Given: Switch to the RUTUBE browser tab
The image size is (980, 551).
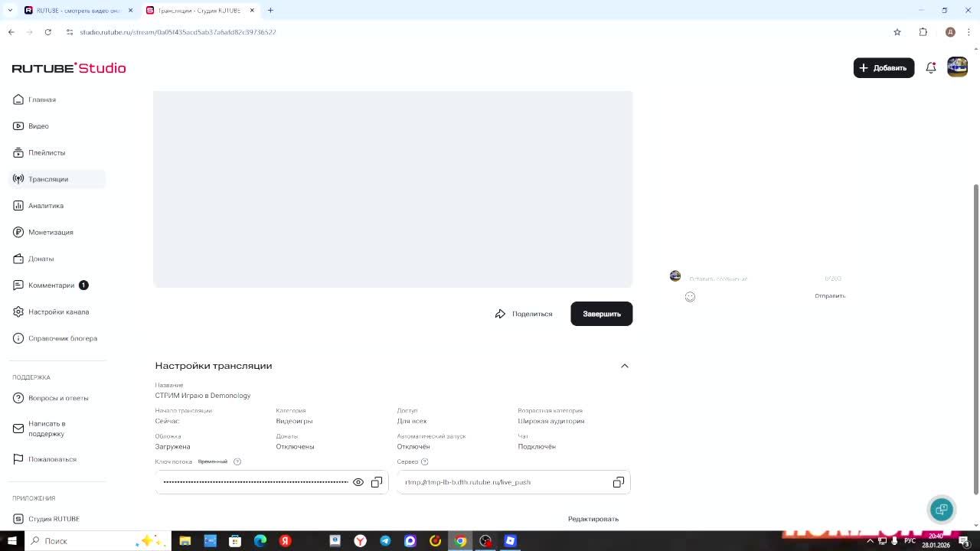Looking at the screenshot, I should click(78, 10).
